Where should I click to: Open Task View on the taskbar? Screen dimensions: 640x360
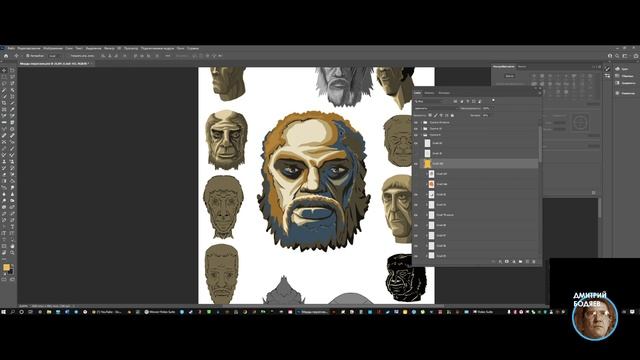pos(30,312)
